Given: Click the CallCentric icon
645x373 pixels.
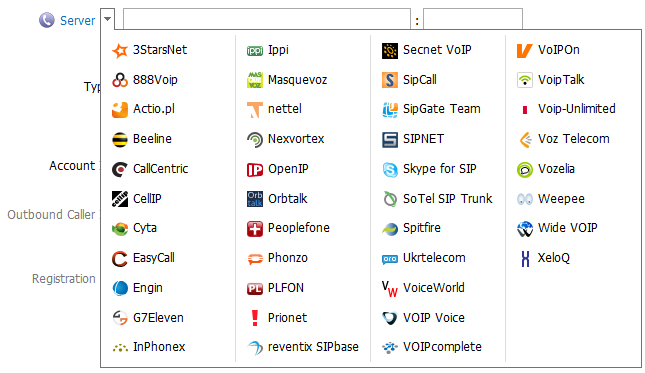Looking at the screenshot, I should (x=120, y=169).
